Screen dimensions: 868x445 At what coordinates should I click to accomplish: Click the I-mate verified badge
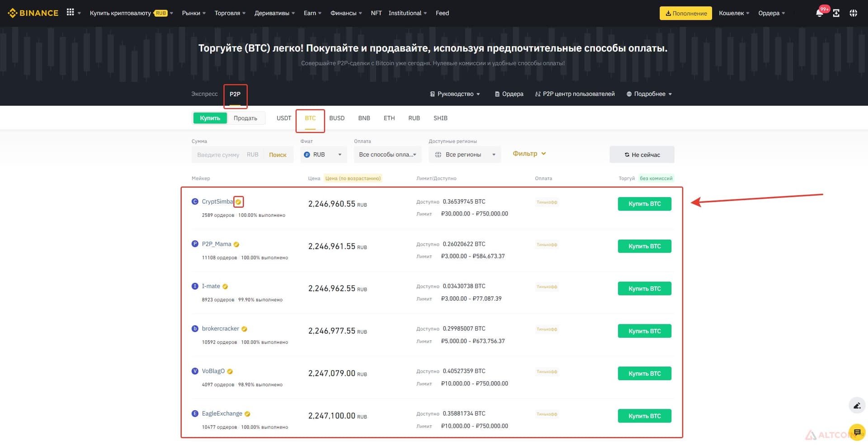[x=225, y=286]
